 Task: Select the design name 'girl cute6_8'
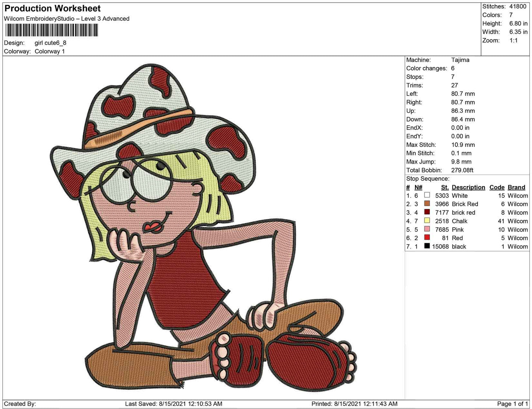(50, 43)
